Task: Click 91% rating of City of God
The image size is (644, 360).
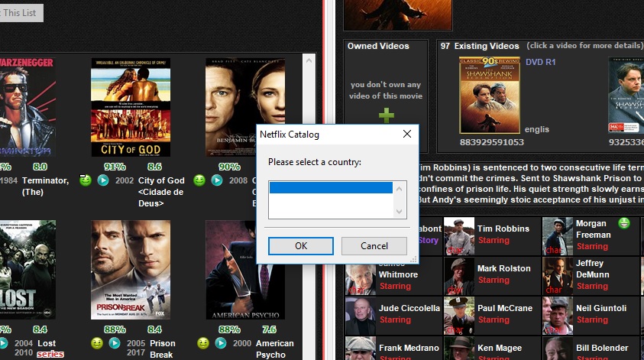Action: [x=115, y=167]
